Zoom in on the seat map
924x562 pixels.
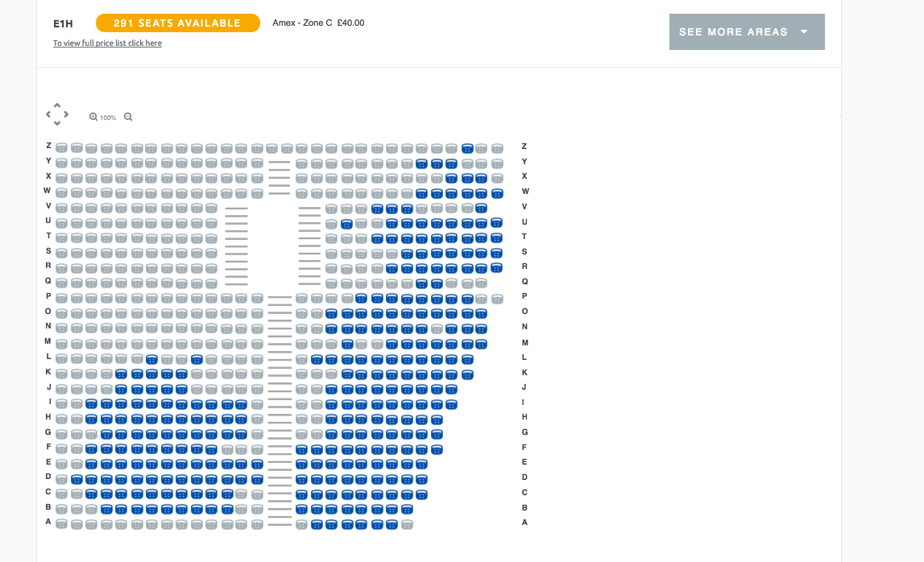[93, 117]
